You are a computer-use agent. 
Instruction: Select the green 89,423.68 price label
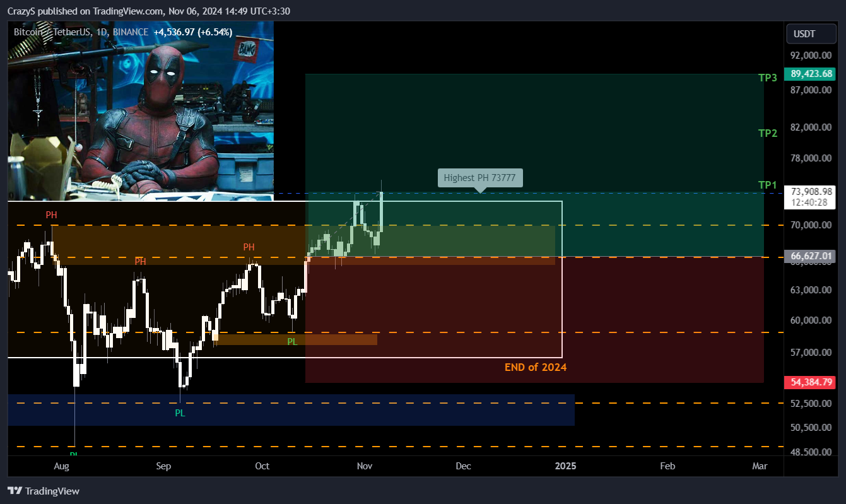pyautogui.click(x=811, y=74)
